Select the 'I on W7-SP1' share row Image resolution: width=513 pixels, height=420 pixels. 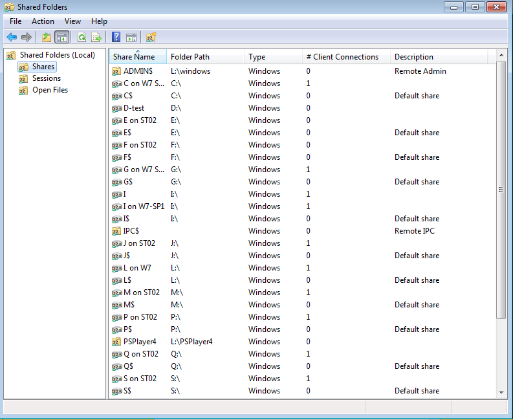302,206
